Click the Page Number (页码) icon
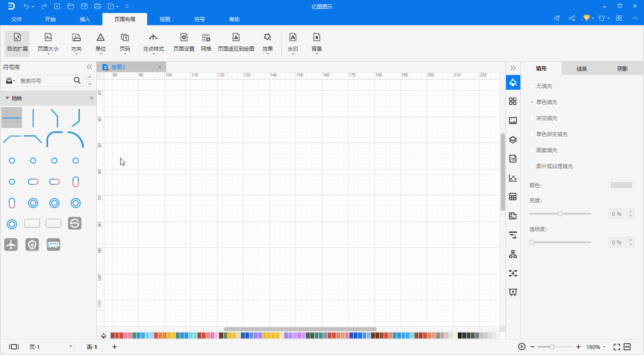The width and height of the screenshot is (644, 355). (125, 43)
